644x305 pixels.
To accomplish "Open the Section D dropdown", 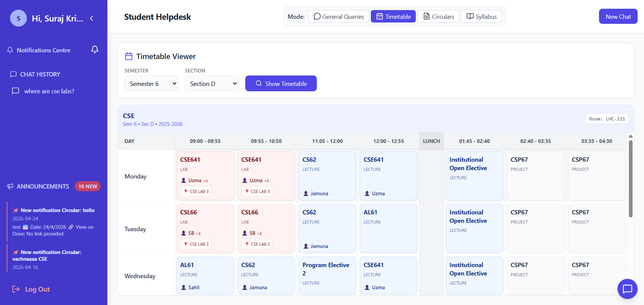I will click(x=211, y=84).
